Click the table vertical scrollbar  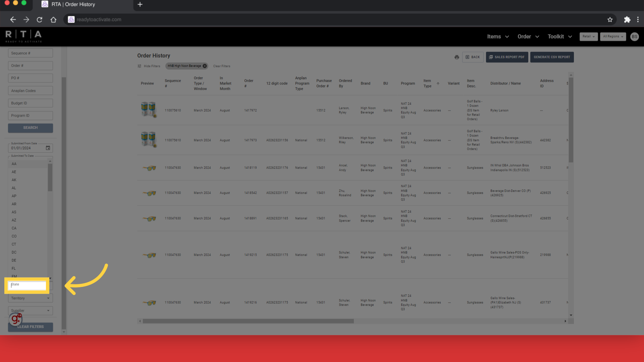click(571, 120)
